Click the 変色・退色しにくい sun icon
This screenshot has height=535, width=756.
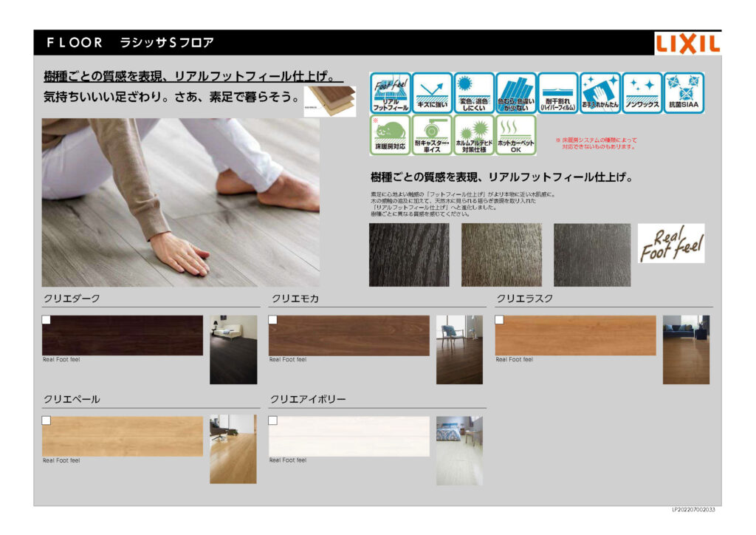[x=474, y=93]
